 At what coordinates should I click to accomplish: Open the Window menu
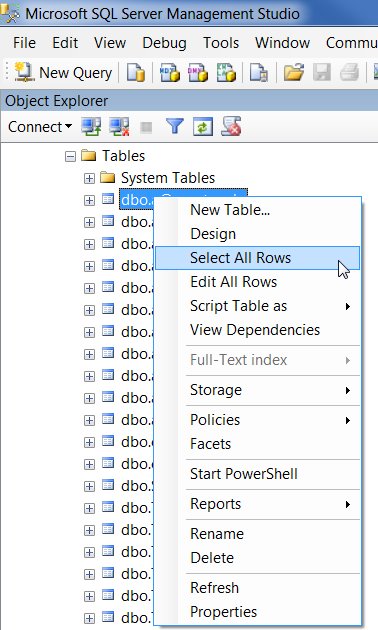pos(282,43)
